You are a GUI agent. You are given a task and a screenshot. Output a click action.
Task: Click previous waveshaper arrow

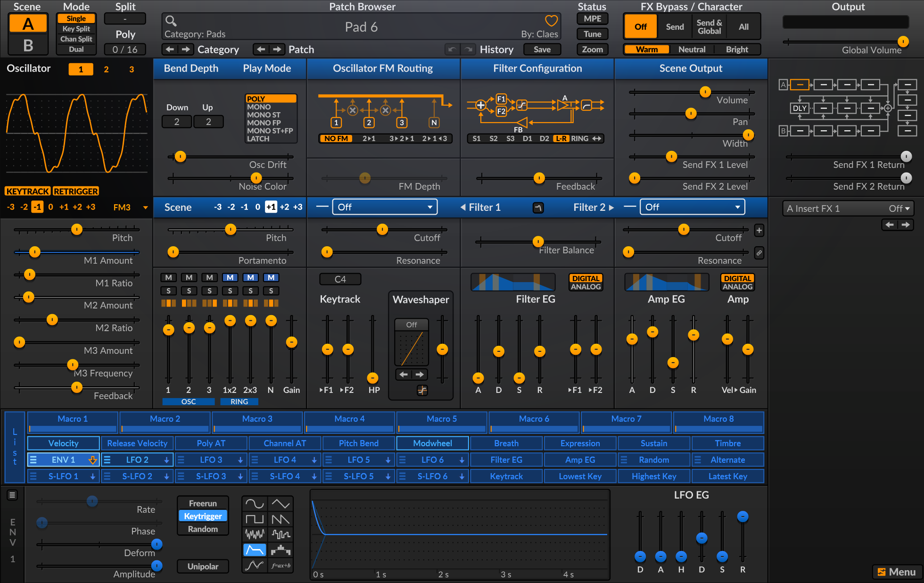point(404,375)
